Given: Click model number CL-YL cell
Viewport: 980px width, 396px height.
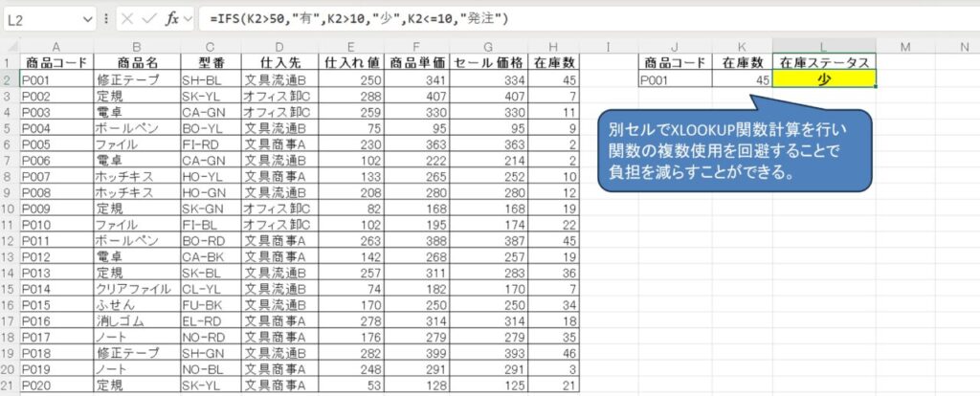Looking at the screenshot, I should 211,289.
